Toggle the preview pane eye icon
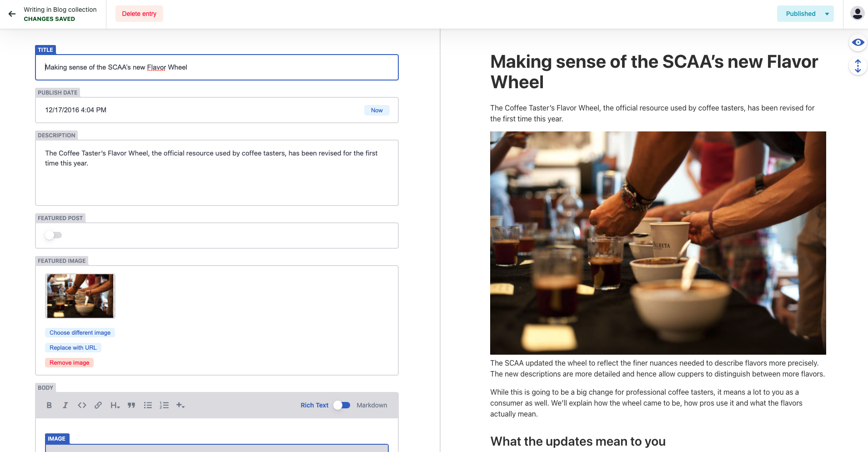This screenshot has height=452, width=868. [858, 42]
